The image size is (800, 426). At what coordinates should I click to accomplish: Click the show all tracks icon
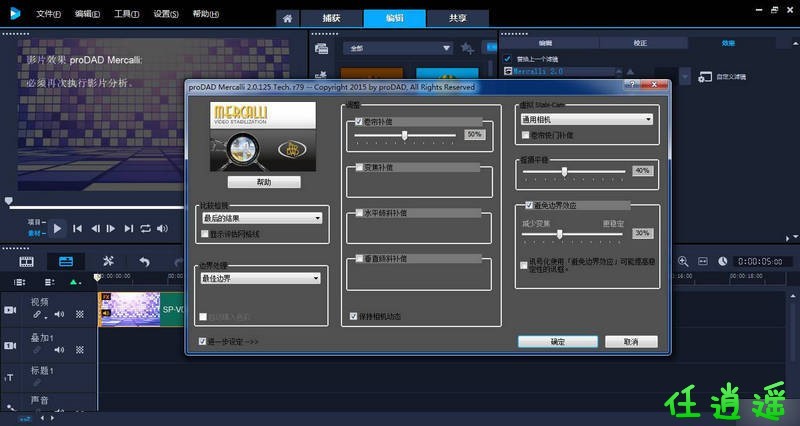coord(19,282)
